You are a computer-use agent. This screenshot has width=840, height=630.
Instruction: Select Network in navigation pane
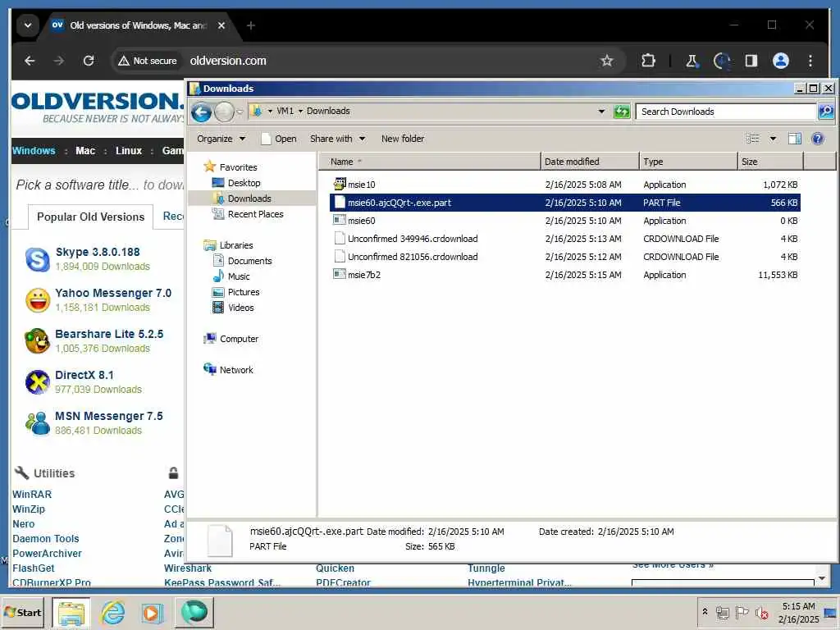coord(236,370)
